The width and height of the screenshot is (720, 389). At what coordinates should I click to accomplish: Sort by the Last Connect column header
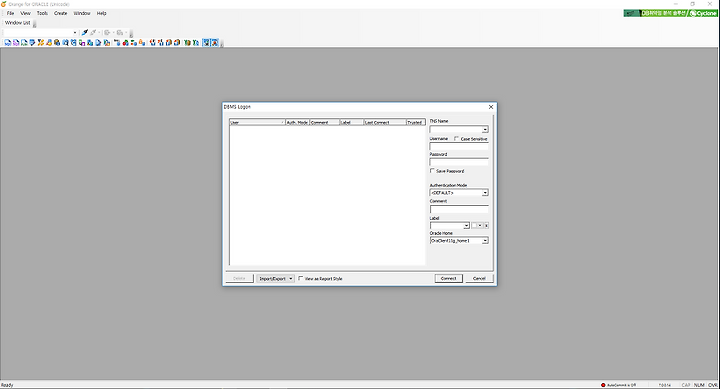(x=385, y=122)
